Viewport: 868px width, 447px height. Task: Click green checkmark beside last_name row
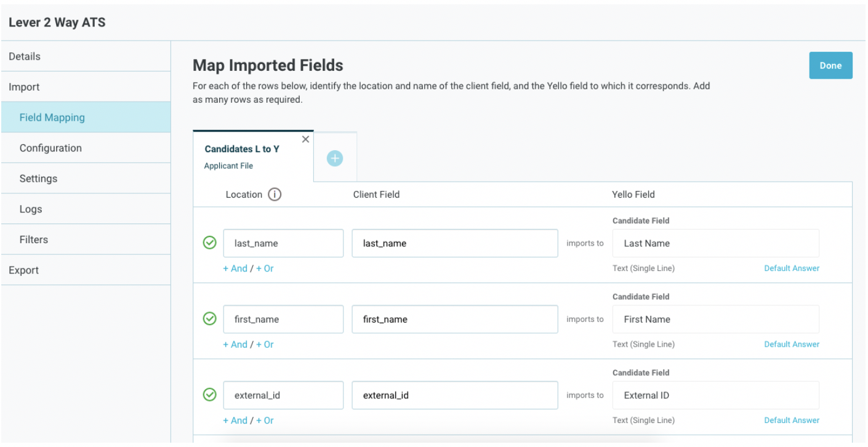click(209, 243)
